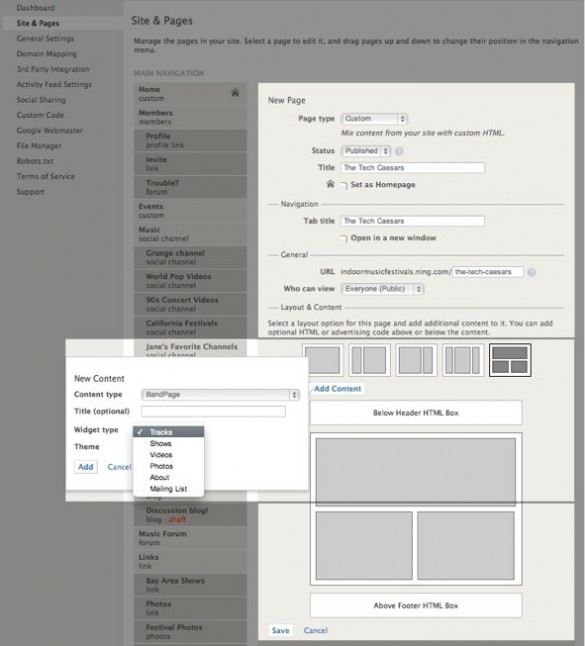This screenshot has width=585, height=646.
Task: Click the home icon on the Home row
Action: [235, 93]
